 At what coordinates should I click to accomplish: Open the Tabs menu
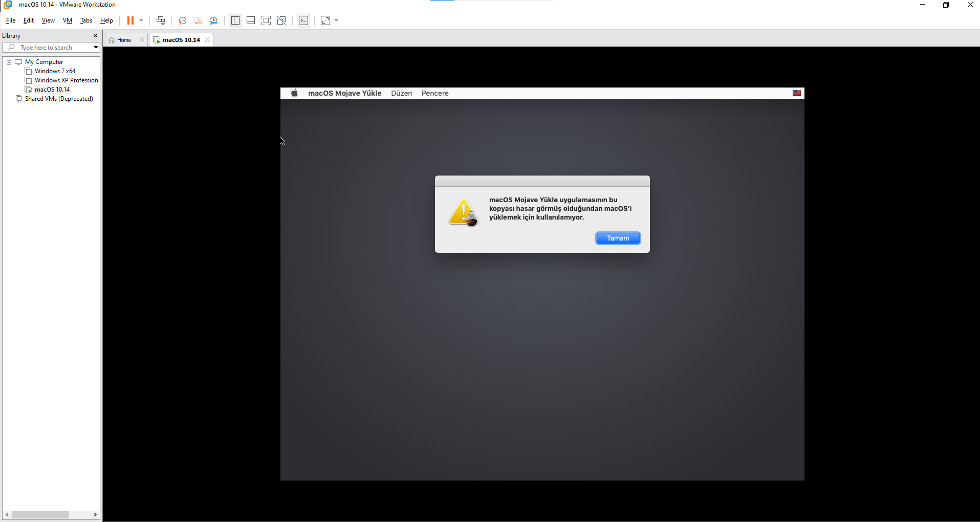coord(86,20)
